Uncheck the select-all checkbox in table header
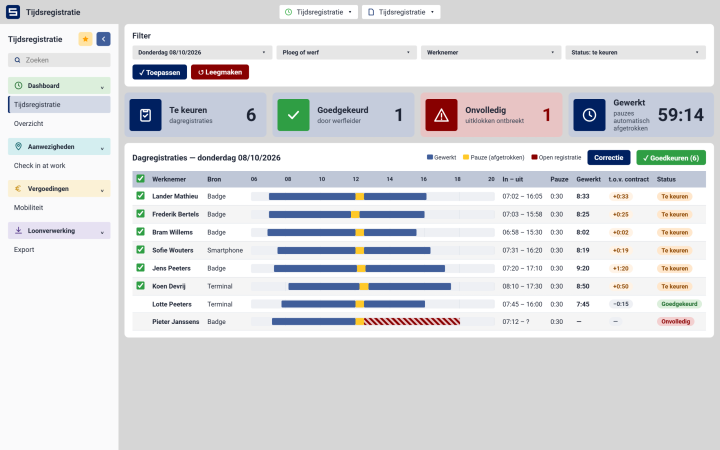The width and height of the screenshot is (720, 450). 141,179
